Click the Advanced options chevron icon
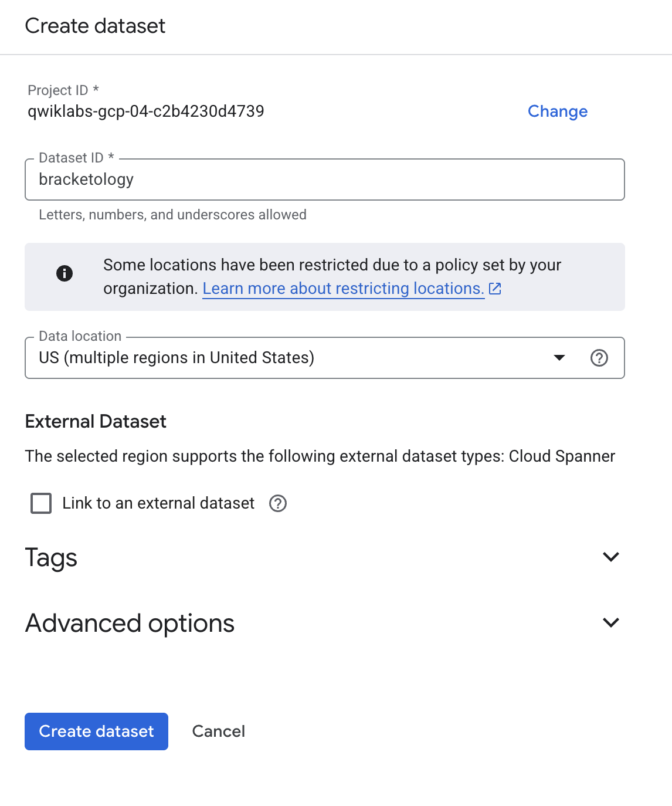 (x=611, y=622)
